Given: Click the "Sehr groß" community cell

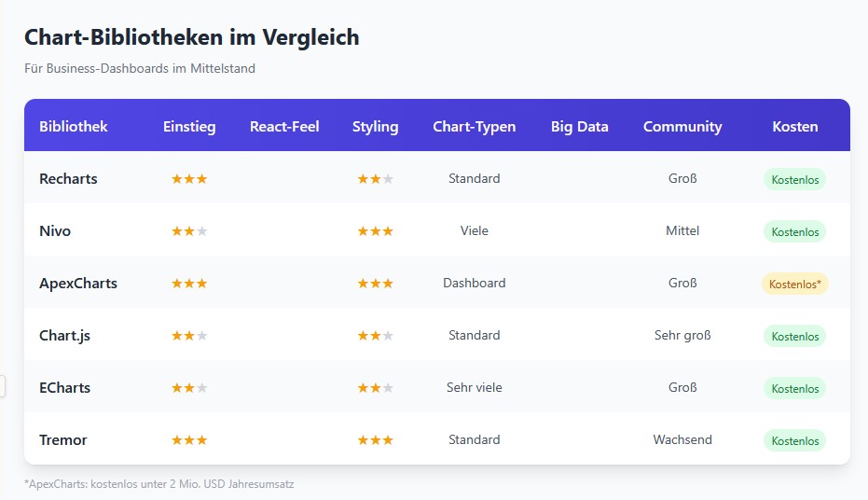Looking at the screenshot, I should pos(682,335).
